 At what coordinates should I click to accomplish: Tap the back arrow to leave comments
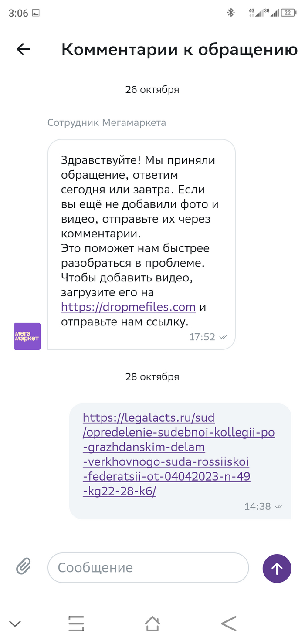tap(23, 49)
